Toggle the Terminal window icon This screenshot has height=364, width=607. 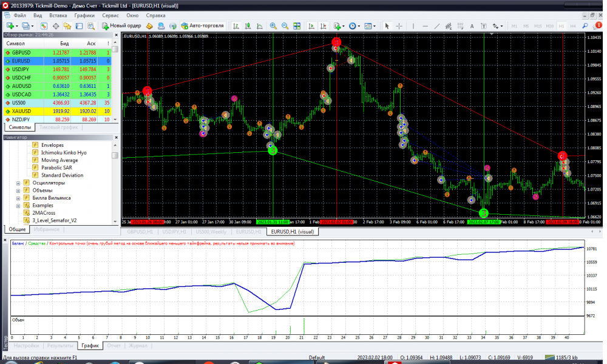[79, 26]
